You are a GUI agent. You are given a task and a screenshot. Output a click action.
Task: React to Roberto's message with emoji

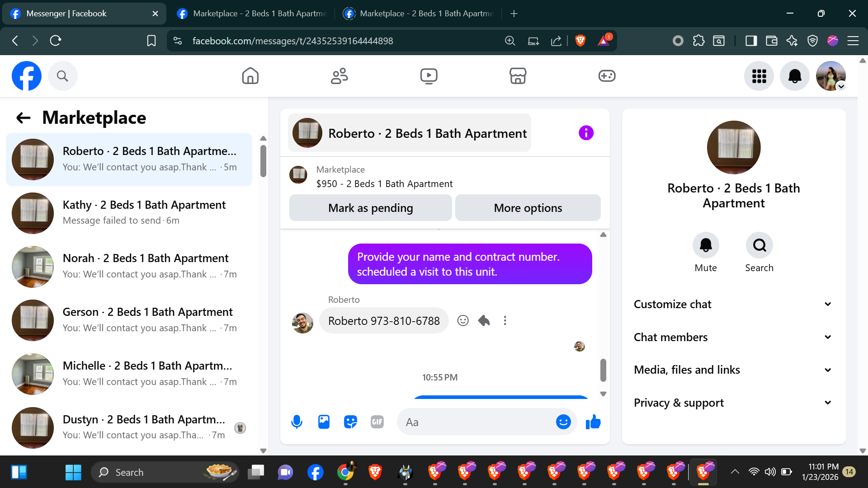(463, 321)
